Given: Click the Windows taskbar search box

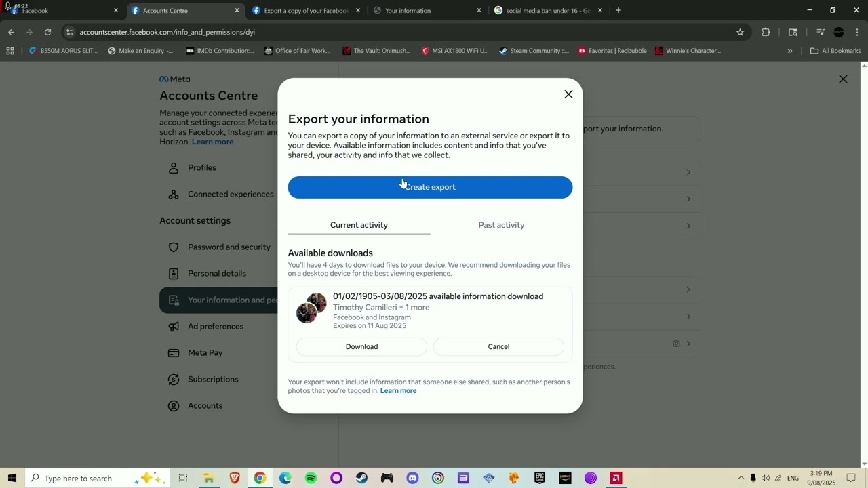Looking at the screenshot, I should 97,478.
